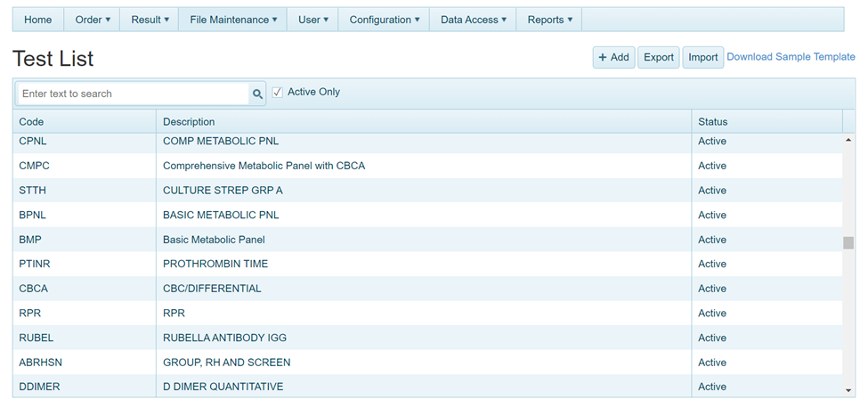This screenshot has height=400, width=868.
Task: Open the Configuration menu
Action: 385,20
